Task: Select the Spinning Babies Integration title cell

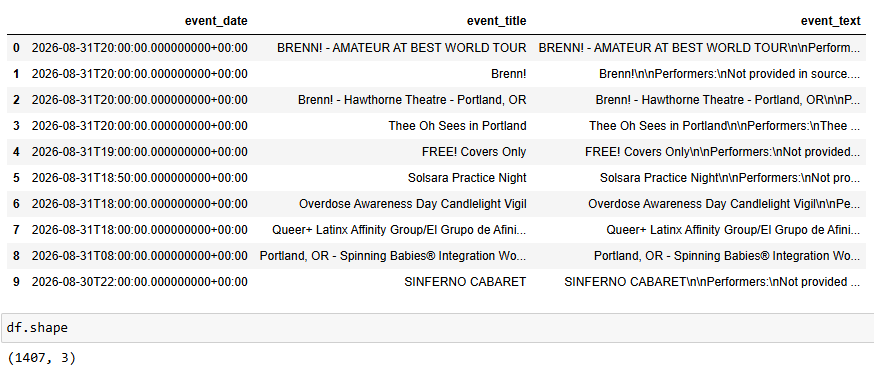Action: tap(393, 256)
